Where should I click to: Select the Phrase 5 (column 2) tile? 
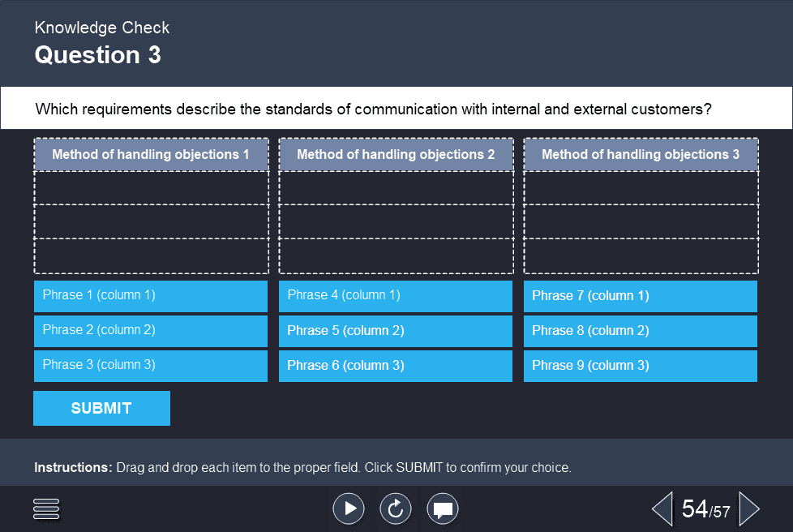(396, 330)
